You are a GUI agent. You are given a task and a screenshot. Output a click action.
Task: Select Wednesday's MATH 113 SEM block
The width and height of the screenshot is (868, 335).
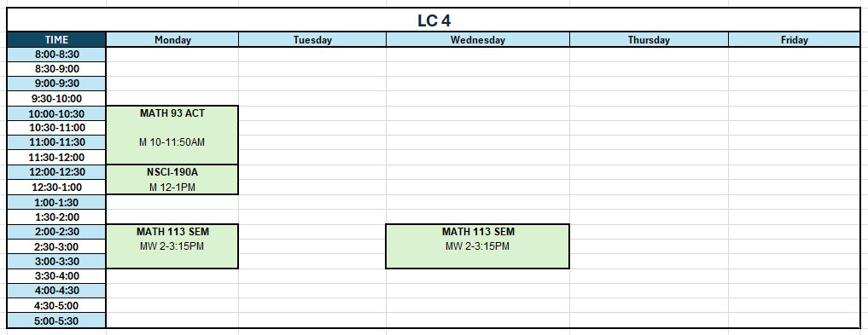tap(478, 246)
